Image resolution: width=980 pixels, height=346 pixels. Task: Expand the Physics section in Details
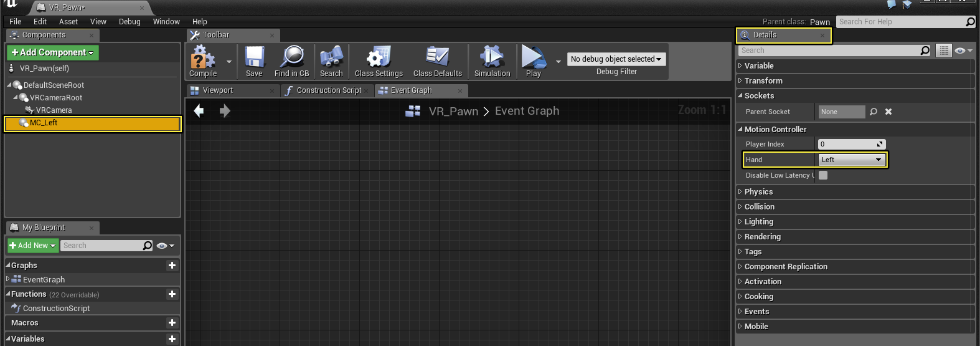758,192
